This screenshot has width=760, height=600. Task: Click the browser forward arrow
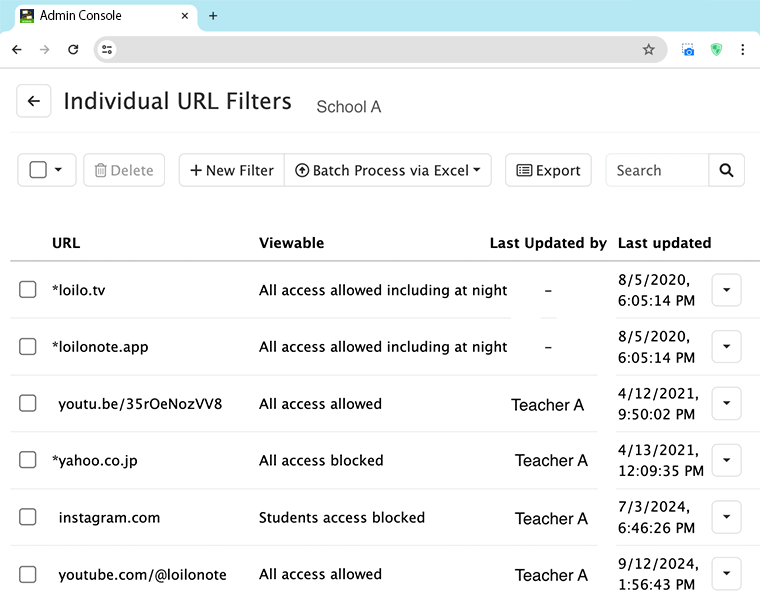pyautogui.click(x=45, y=49)
